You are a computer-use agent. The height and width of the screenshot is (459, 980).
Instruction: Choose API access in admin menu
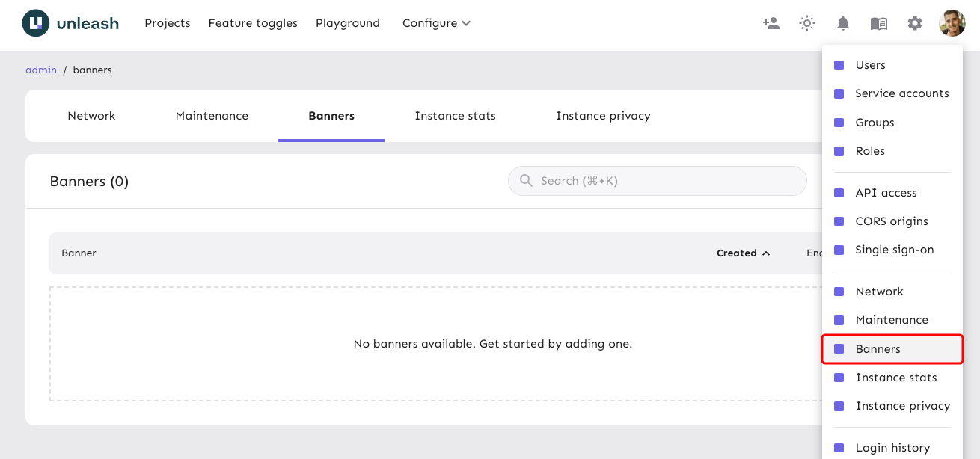[x=886, y=193]
